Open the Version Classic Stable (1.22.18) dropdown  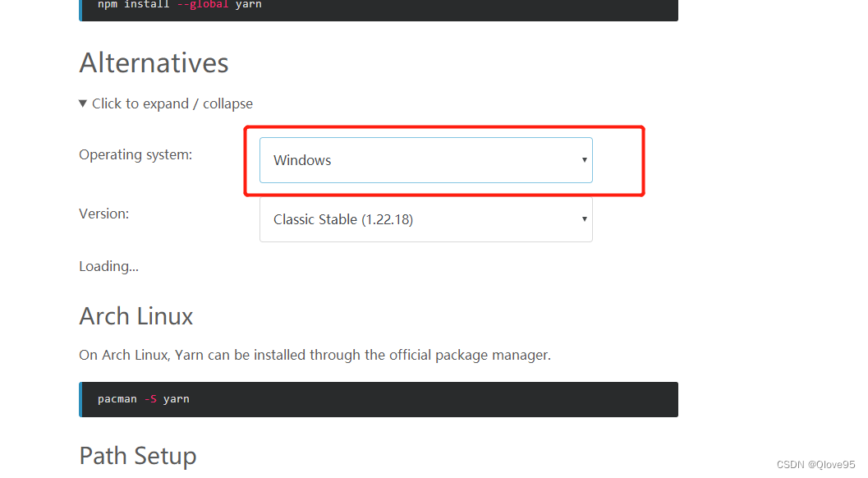pyautogui.click(x=425, y=219)
